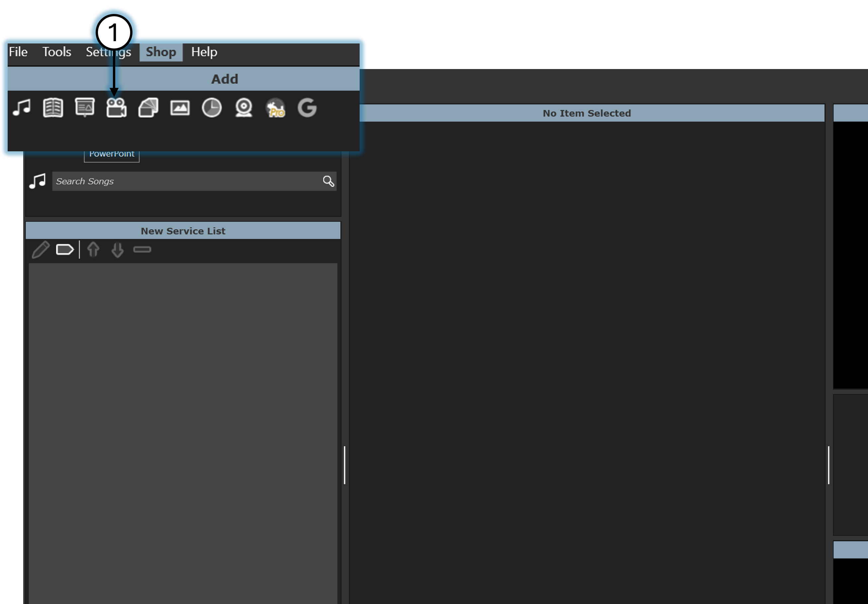Click the add song music note icon
868x604 pixels.
pos(22,108)
